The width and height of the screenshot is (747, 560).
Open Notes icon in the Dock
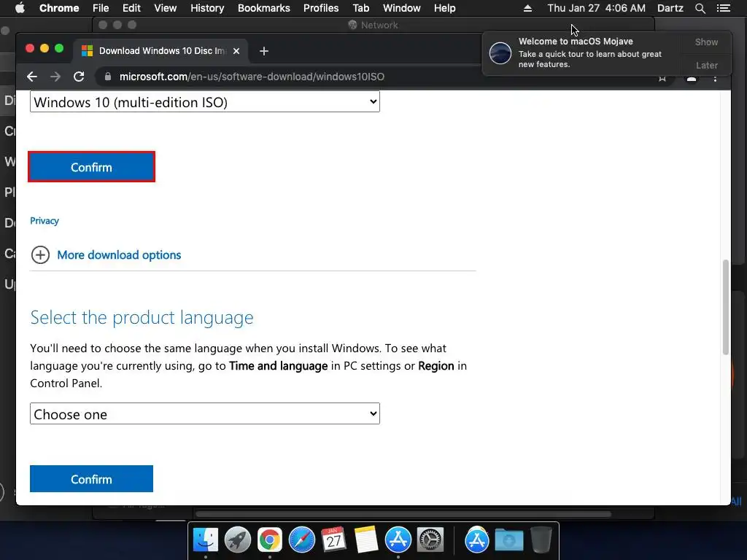click(x=366, y=540)
